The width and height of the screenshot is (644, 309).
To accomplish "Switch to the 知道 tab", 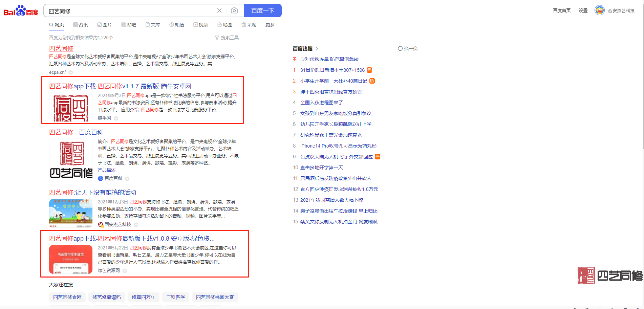I will [177, 25].
